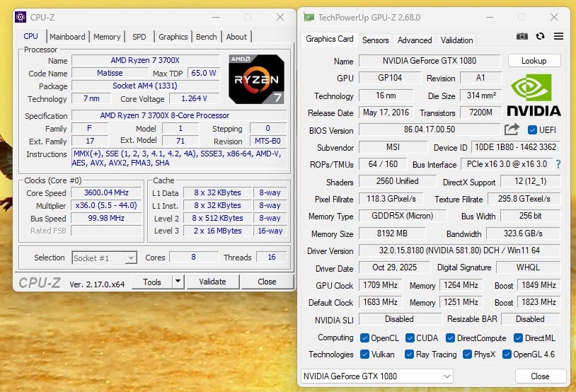Viewport: 576px width, 392px height.
Task: Open the Socket #1 selection dropdown
Action: pyautogui.click(x=104, y=258)
